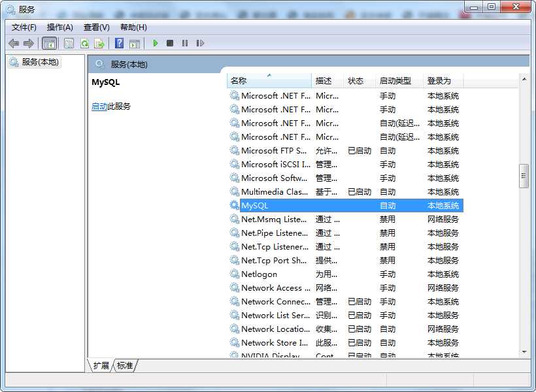
Task: Click 本地系统 in the Netlogon row
Action: tap(443, 274)
